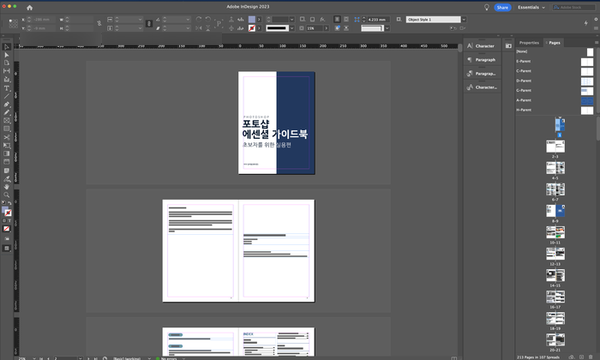
Task: Click the Home icon in title bar
Action: (29, 8)
